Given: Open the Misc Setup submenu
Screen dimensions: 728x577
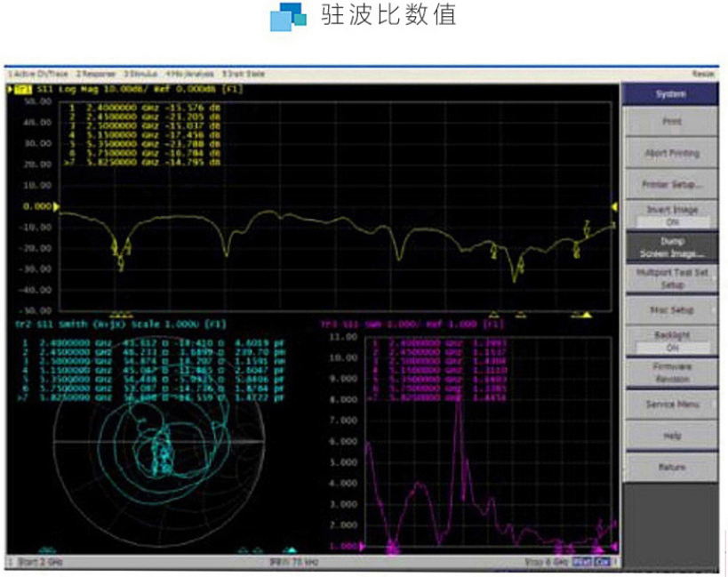Looking at the screenshot, I should click(671, 310).
